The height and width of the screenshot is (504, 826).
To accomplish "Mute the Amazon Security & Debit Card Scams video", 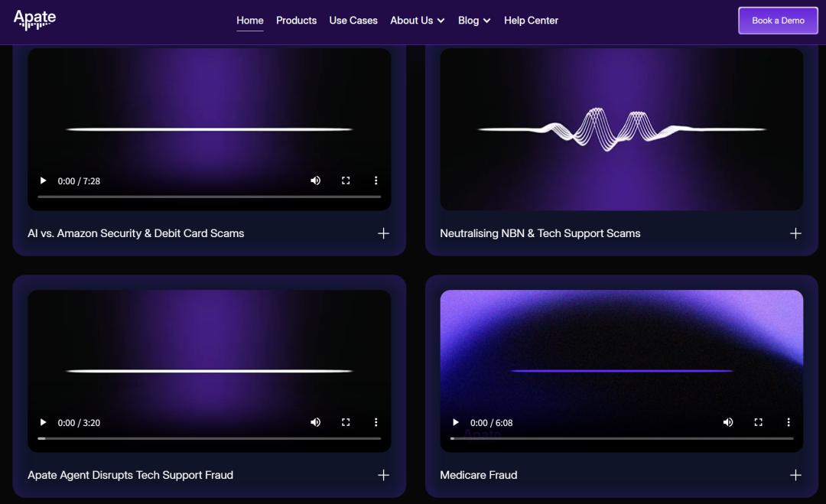I will pos(316,180).
